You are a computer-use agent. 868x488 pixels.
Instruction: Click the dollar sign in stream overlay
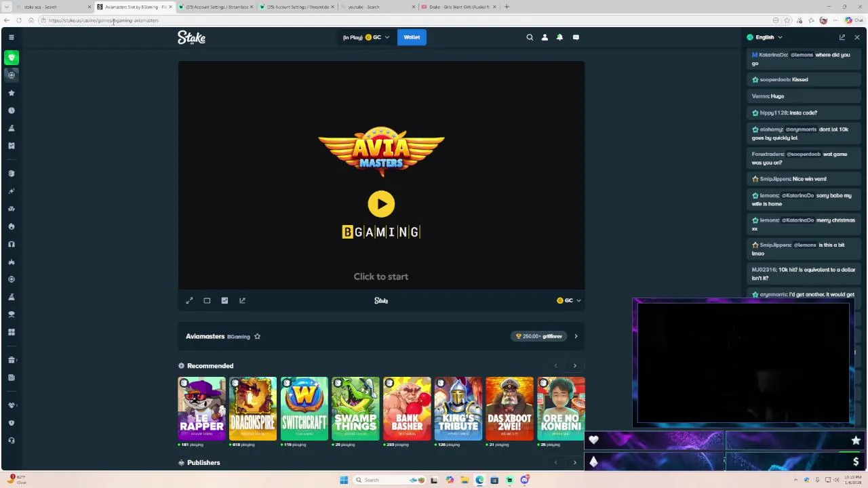click(856, 462)
